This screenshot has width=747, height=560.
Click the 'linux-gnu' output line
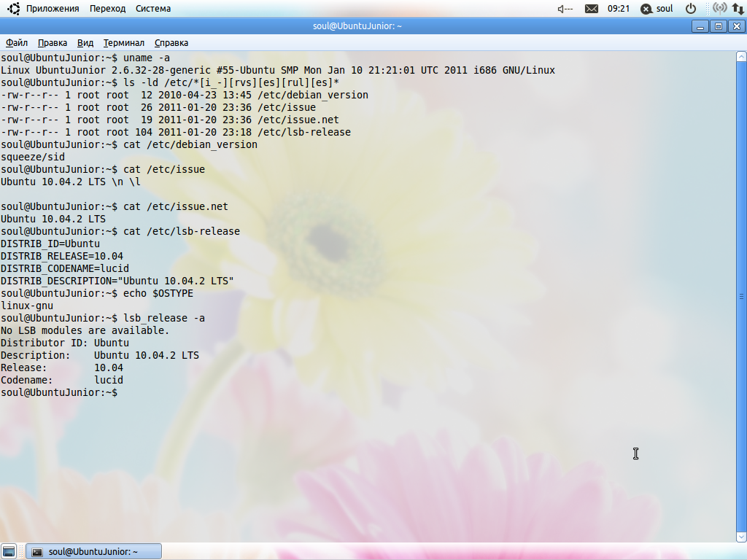click(x=27, y=306)
